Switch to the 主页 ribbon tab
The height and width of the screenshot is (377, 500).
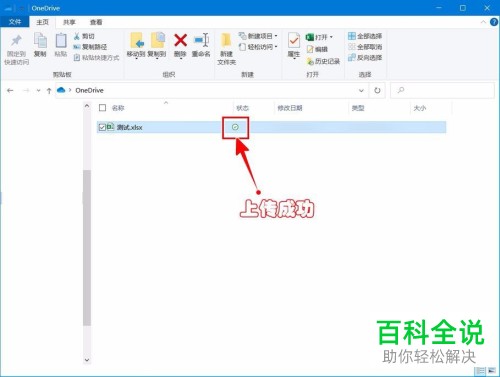[42, 22]
